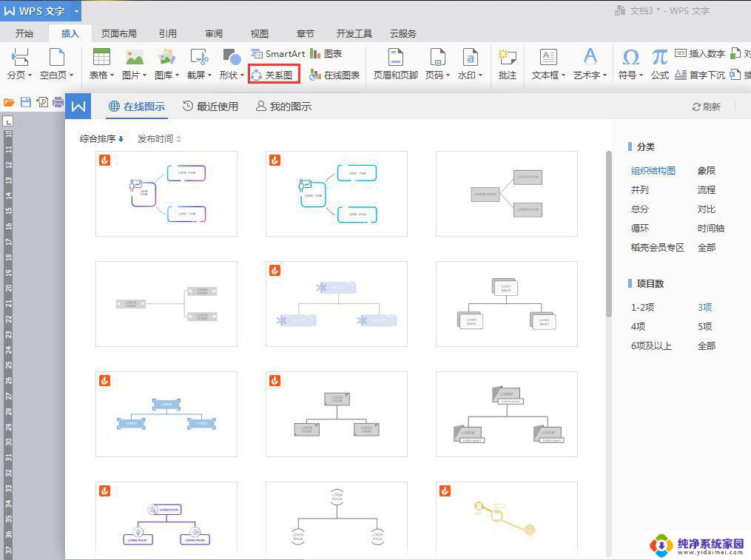Sort by 发布时间 publish time
This screenshot has width=751, height=560.
159,139
